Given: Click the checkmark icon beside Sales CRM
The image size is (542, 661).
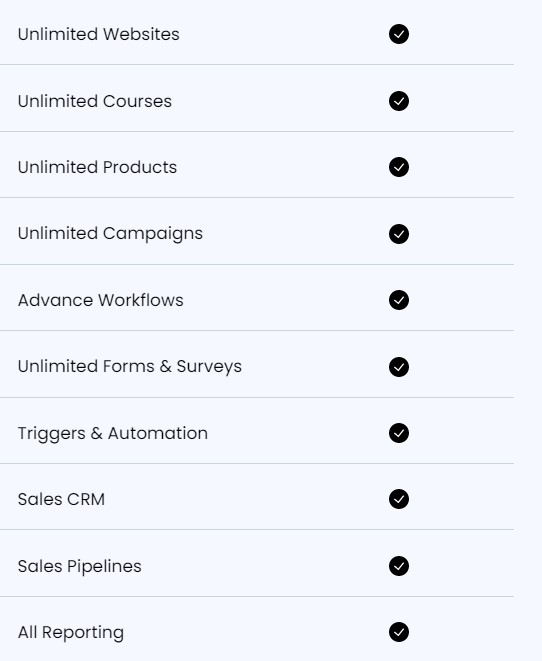Looking at the screenshot, I should [x=399, y=499].
